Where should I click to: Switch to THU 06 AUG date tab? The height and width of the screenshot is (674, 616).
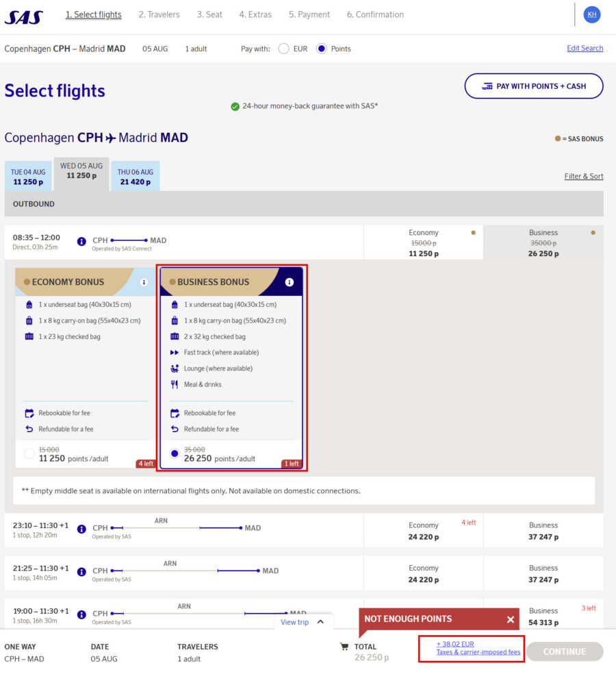tap(136, 176)
